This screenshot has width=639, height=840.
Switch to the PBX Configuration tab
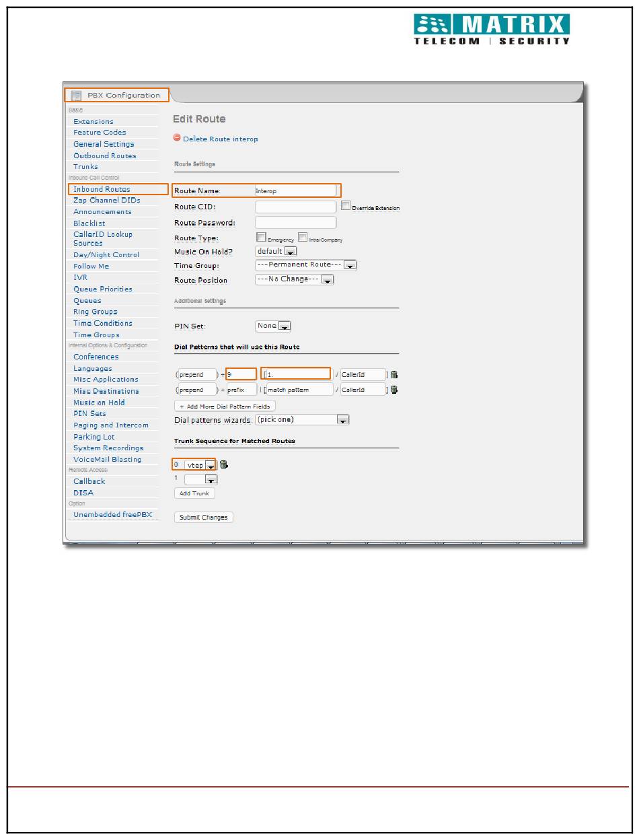coord(116,96)
